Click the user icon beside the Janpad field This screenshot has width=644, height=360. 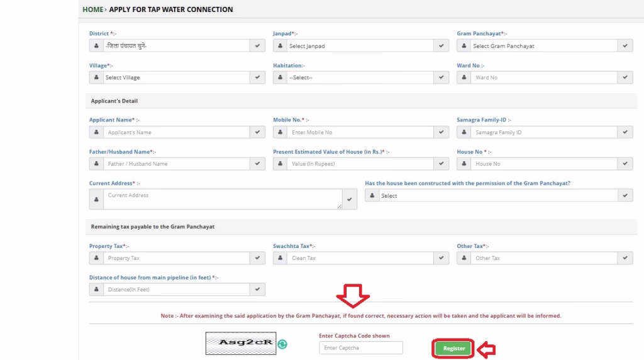tap(280, 45)
